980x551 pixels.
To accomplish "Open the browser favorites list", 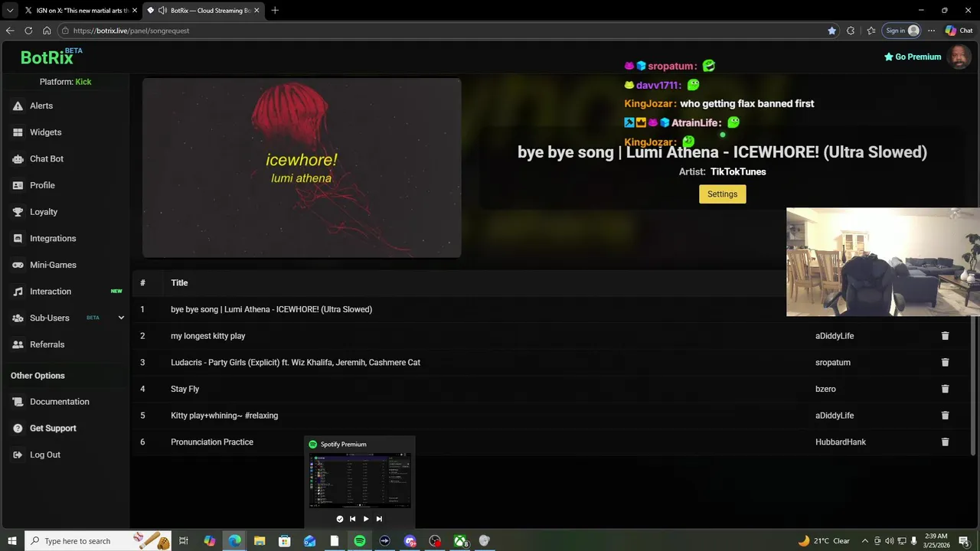I will tap(871, 31).
